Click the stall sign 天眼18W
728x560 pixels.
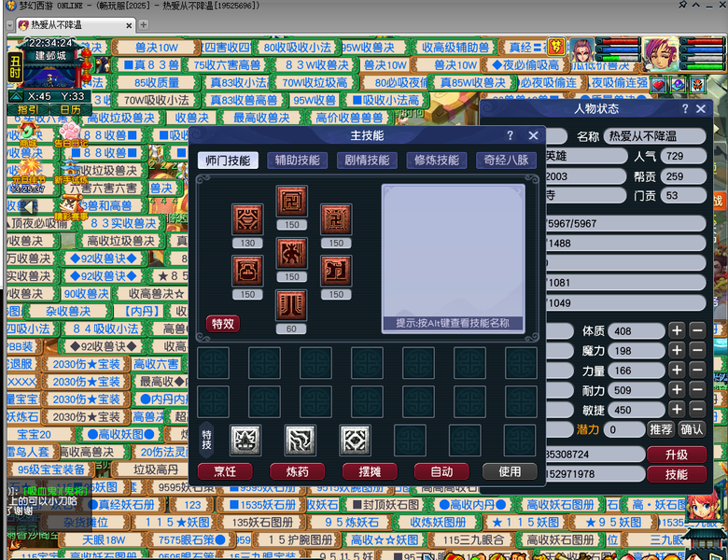tap(104, 540)
